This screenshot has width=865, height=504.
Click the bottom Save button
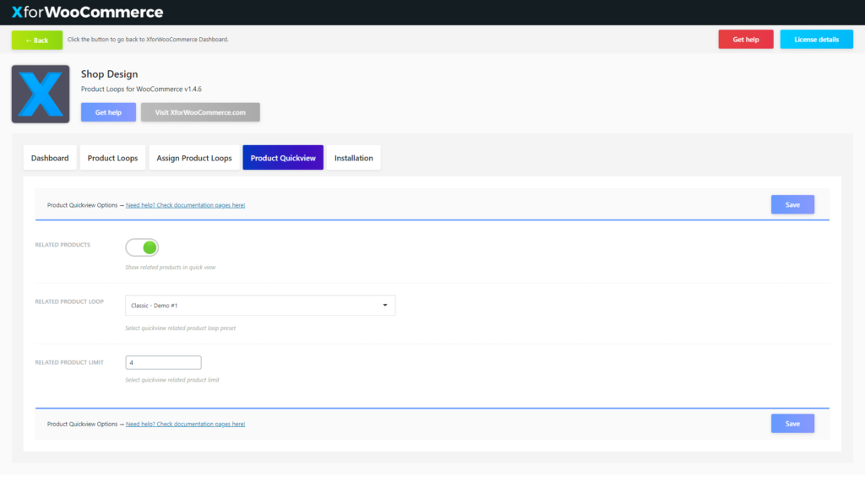click(x=792, y=424)
